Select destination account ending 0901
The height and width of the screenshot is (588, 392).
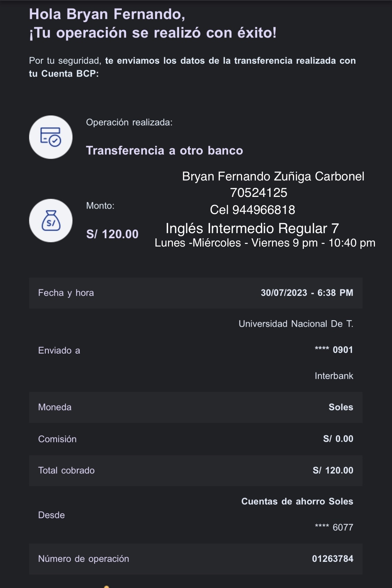[334, 350]
